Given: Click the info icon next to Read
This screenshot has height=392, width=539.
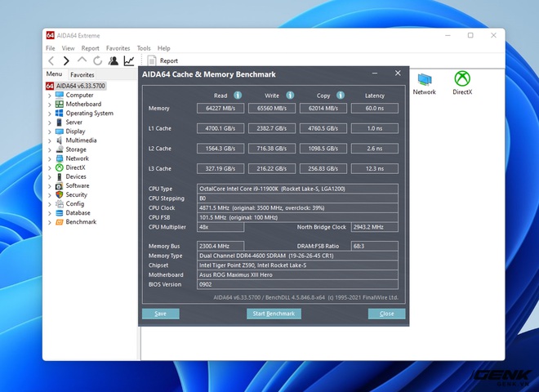Looking at the screenshot, I should (238, 96).
